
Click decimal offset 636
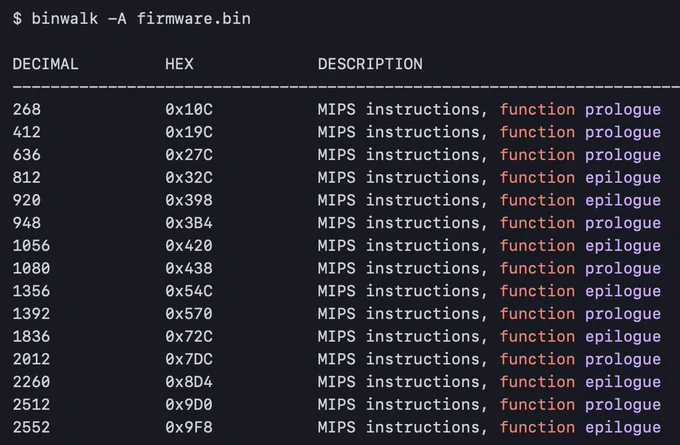coord(26,155)
